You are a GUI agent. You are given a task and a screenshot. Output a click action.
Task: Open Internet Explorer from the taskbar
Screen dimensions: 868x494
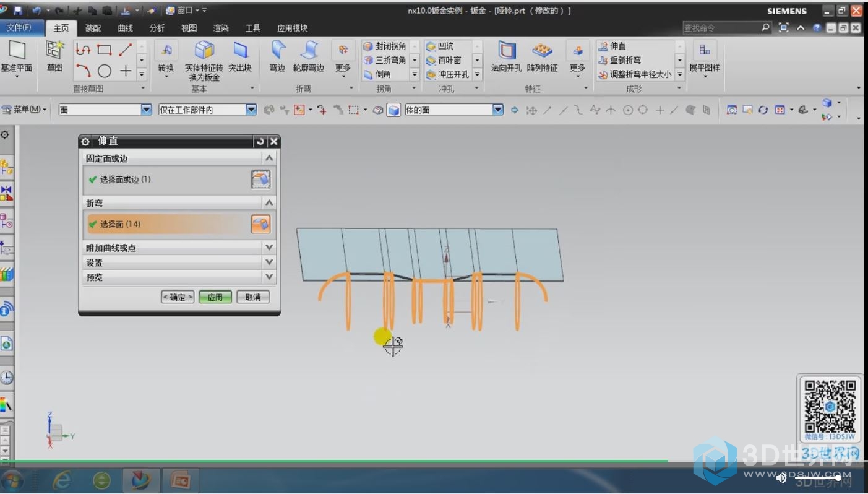tap(62, 480)
